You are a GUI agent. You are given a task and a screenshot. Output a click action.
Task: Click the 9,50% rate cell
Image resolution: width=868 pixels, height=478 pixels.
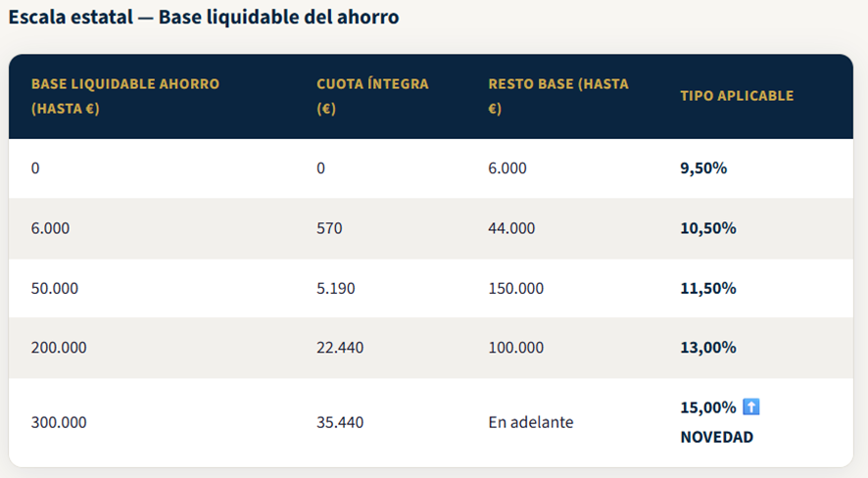tap(703, 168)
